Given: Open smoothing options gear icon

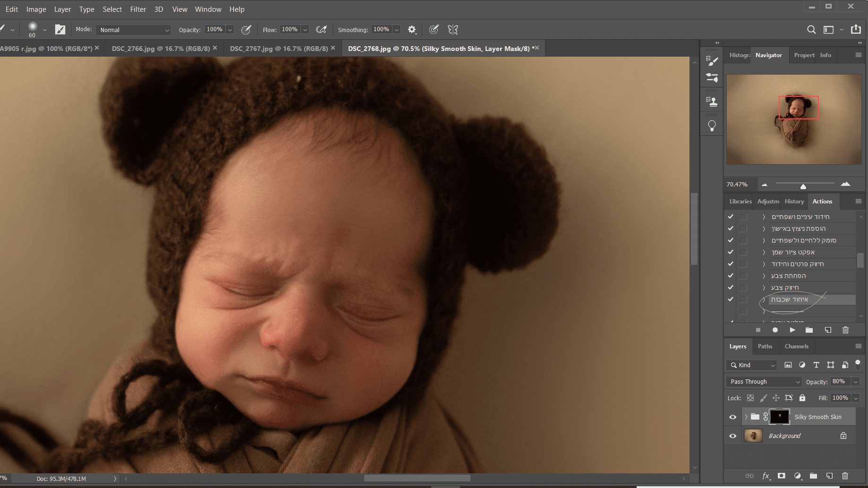Looking at the screenshot, I should [x=412, y=30].
